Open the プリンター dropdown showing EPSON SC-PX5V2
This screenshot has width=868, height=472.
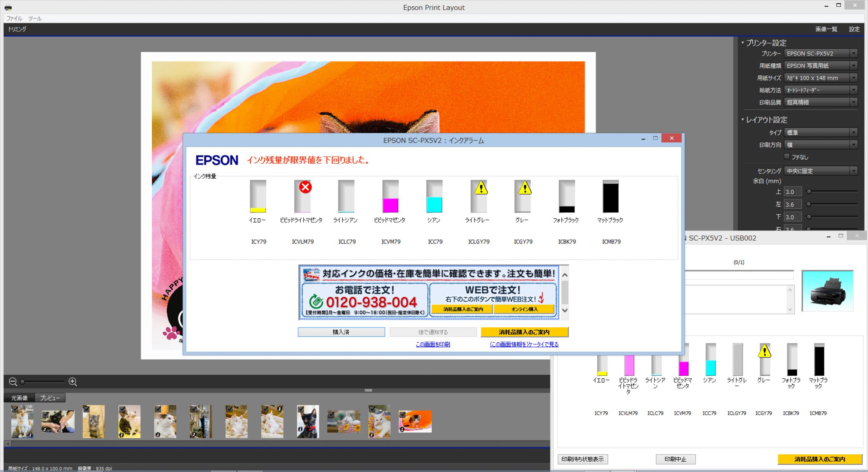pos(821,53)
